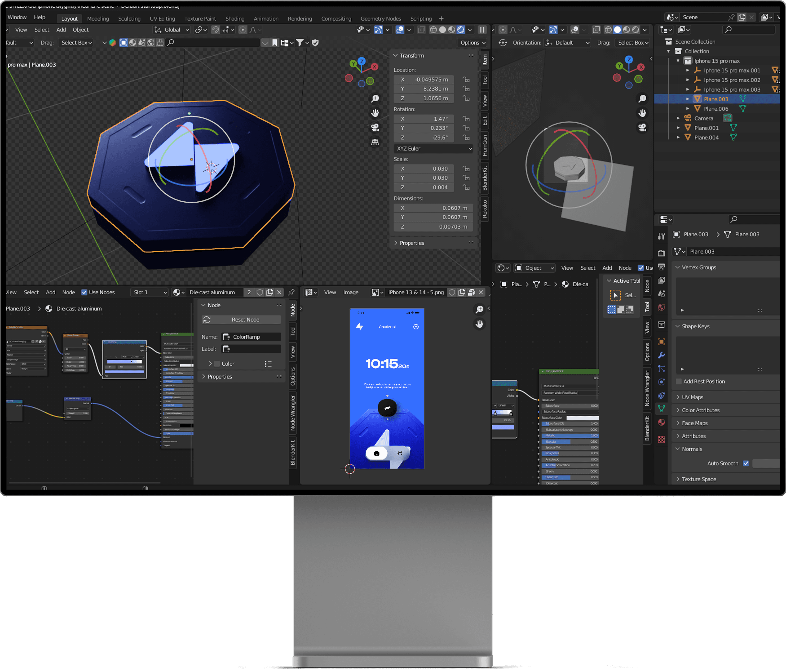Viewport: 786px width, 672px height.
Task: Open the XYZ Euler rotation mode dropdown
Action: [433, 148]
